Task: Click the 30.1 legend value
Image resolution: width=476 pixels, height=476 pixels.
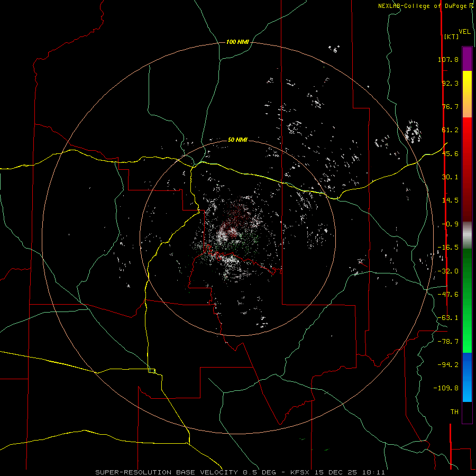Action: [450, 177]
